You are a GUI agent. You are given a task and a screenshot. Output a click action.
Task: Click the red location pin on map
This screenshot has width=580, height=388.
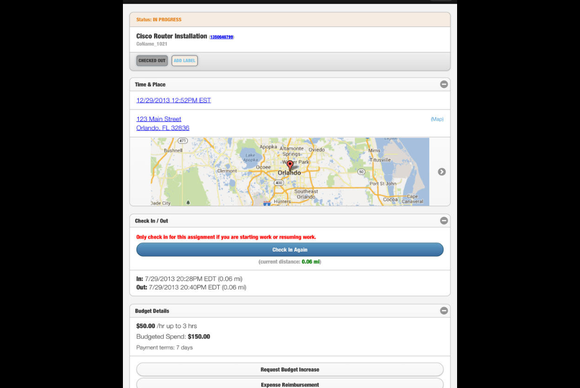(290, 165)
